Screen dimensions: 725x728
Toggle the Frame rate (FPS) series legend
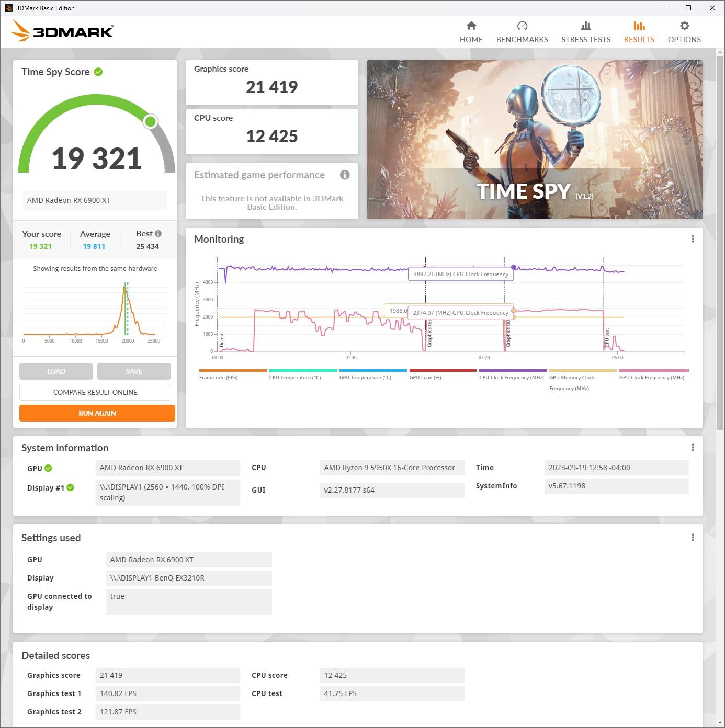[x=218, y=377]
